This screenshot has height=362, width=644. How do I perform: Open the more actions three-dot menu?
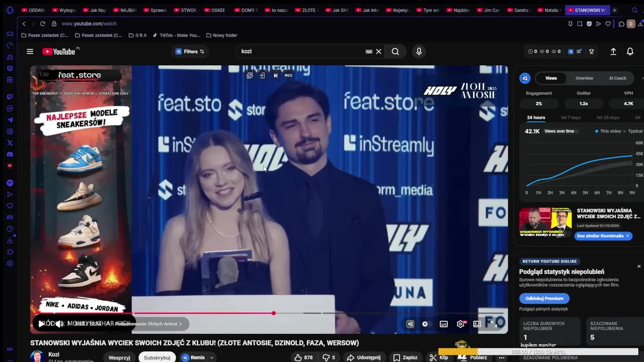click(501, 357)
